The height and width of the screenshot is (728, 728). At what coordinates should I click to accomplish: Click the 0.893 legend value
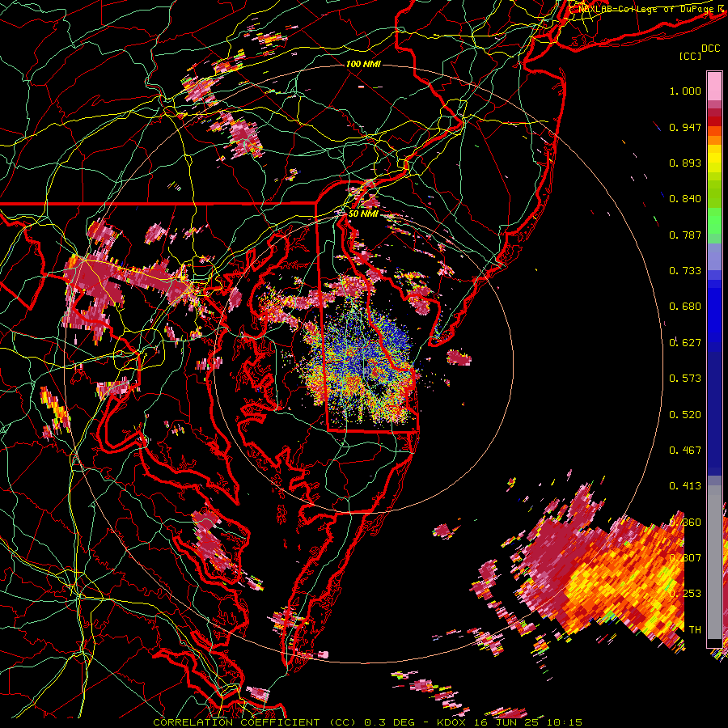click(x=685, y=163)
